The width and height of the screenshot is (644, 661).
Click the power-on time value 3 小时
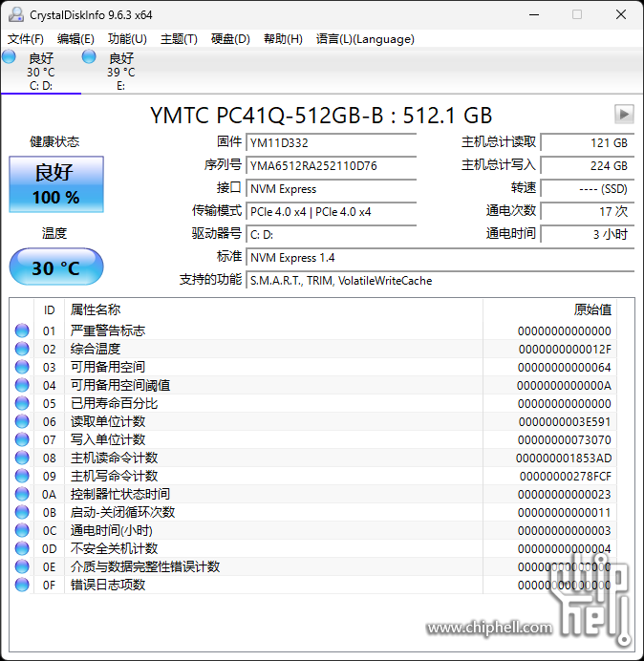(587, 234)
